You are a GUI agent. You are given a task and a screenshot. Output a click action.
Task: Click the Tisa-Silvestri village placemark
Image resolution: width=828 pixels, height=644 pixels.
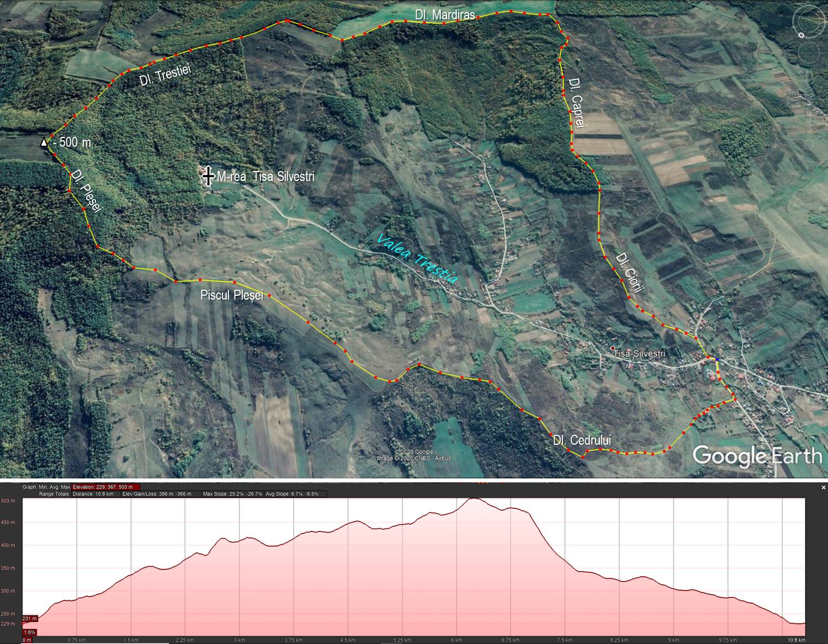coord(612,348)
